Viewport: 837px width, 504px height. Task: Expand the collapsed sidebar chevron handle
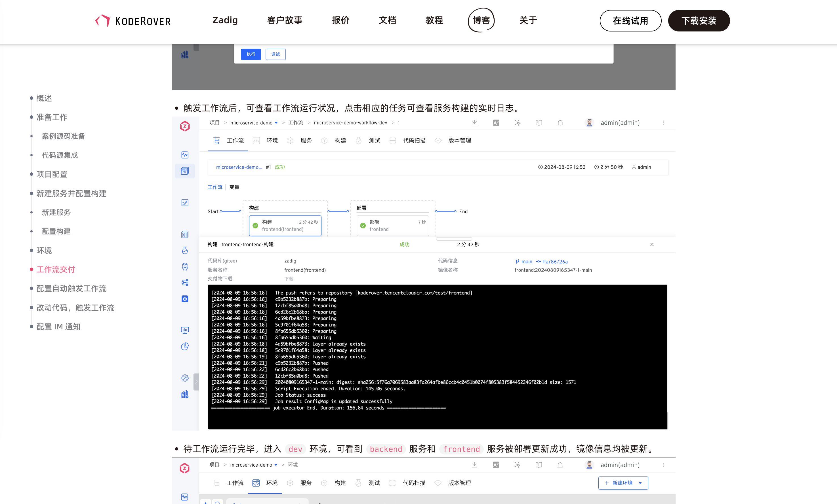click(196, 382)
